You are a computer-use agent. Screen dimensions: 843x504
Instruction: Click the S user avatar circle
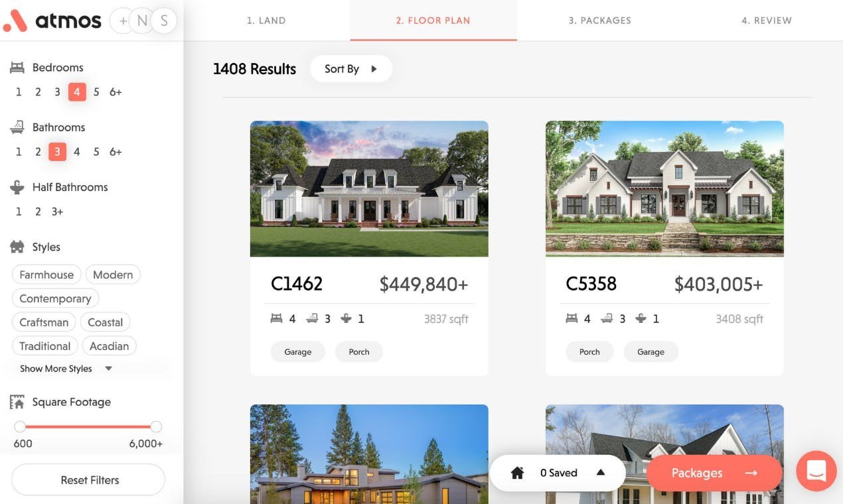(x=163, y=21)
